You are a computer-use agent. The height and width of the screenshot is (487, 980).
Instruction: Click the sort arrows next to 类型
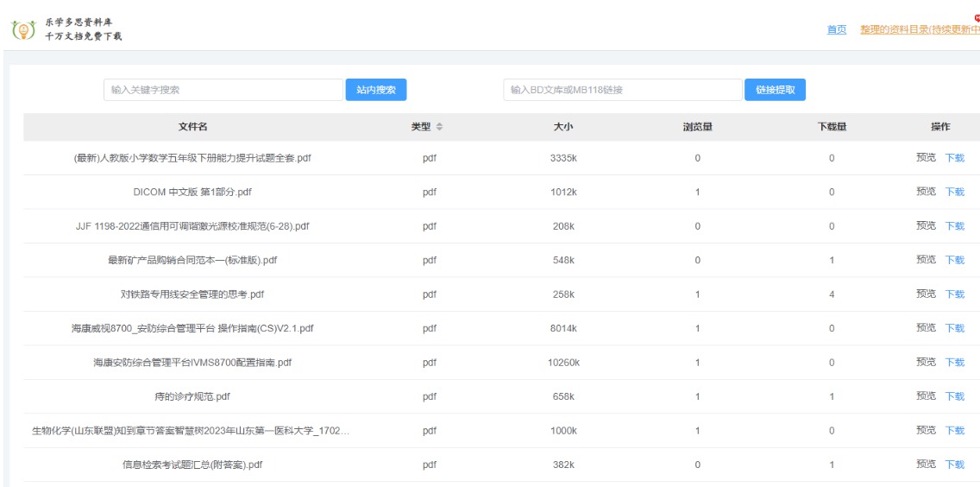[439, 127]
